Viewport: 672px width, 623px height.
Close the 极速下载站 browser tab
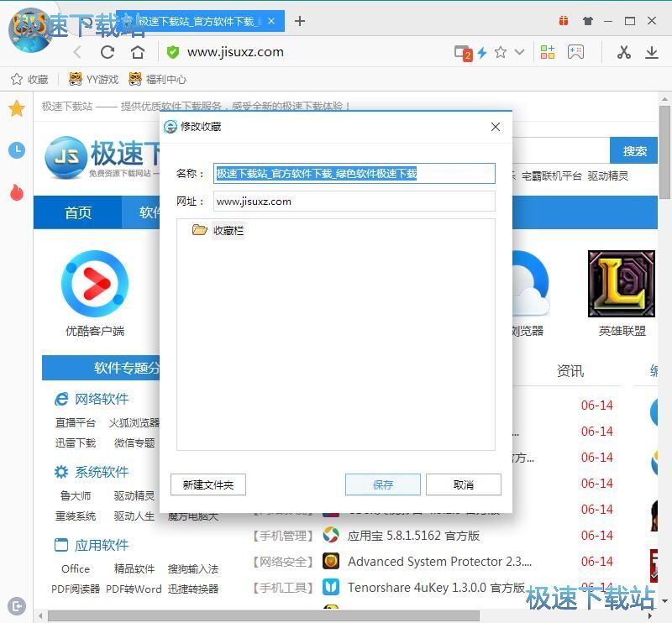[x=271, y=20]
